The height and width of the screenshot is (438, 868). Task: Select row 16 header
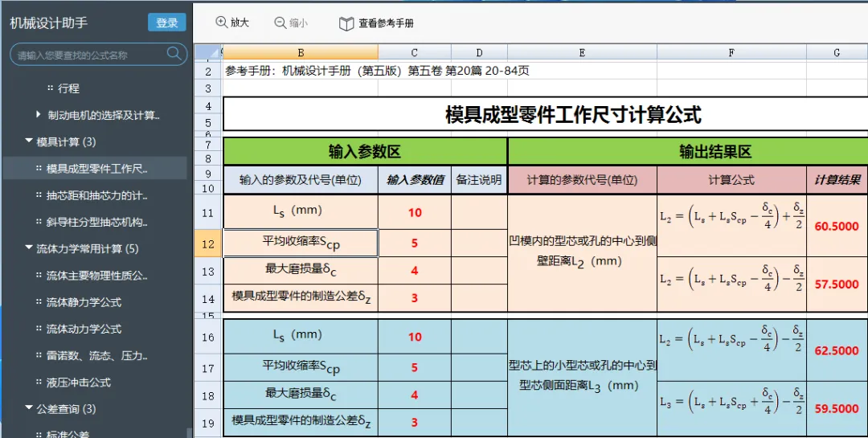[x=208, y=338]
